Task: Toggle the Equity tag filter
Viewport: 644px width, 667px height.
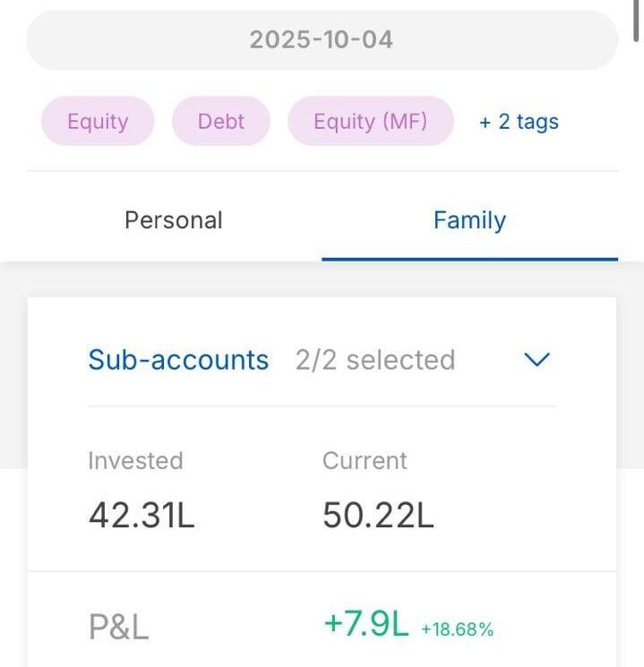Action: (98, 122)
